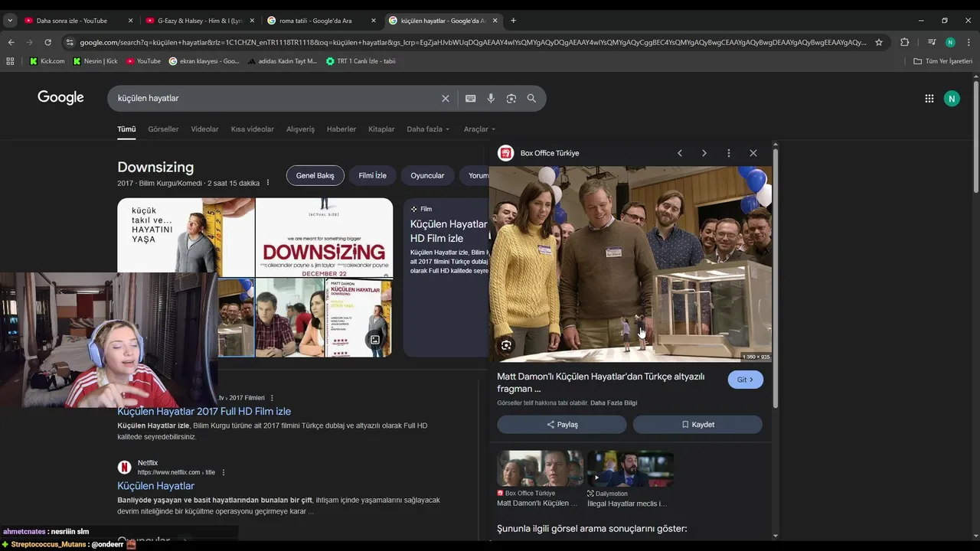The image size is (980, 551).
Task: Open the Chrome menu
Action: 969,42
